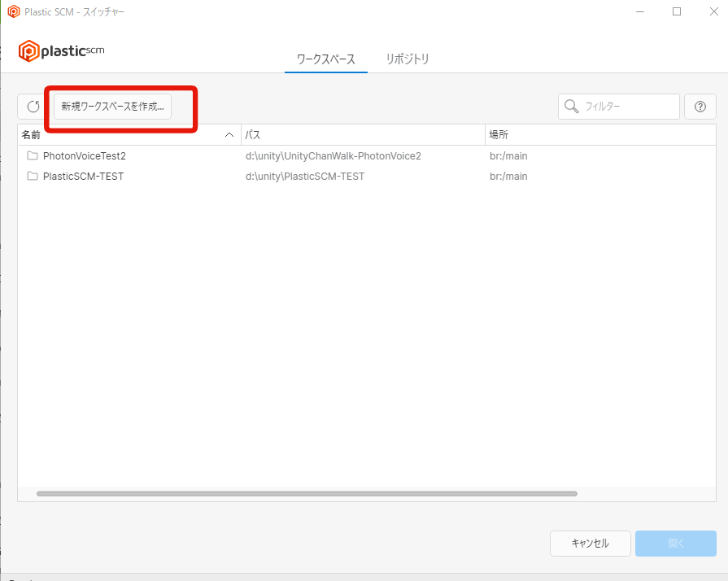This screenshot has height=581, width=728.
Task: Switch to the ワークスペース tab
Action: click(325, 59)
